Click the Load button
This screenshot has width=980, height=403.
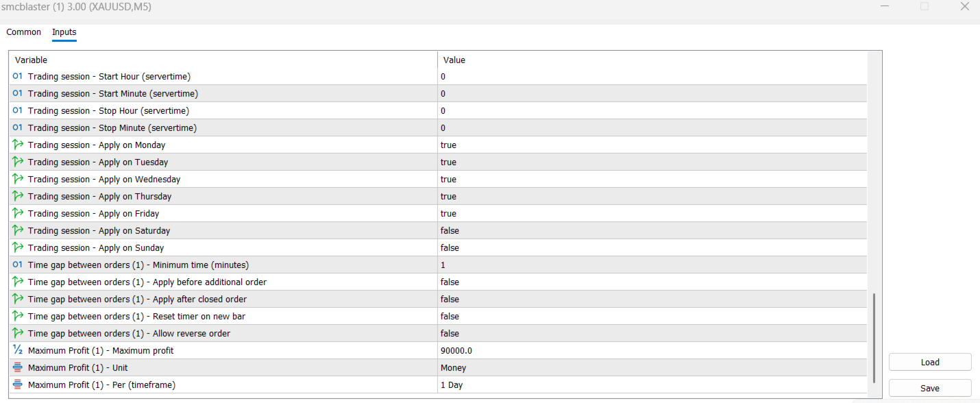coord(930,362)
